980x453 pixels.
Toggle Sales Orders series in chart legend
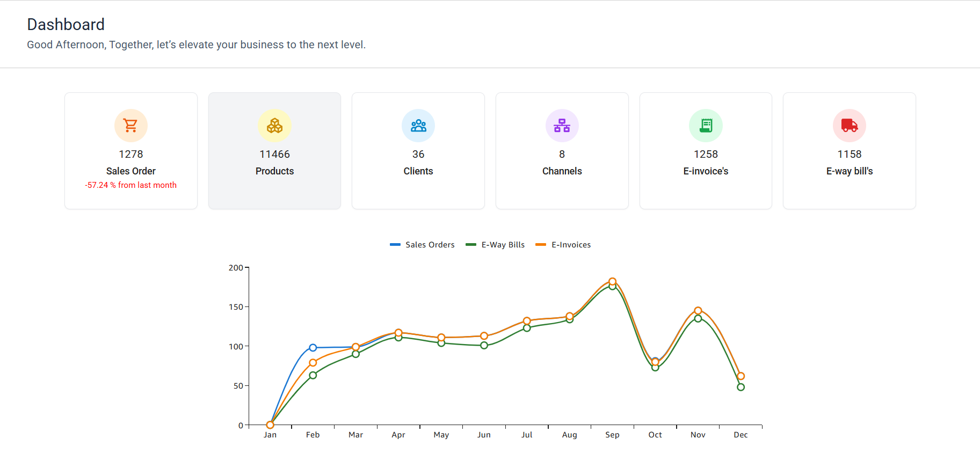430,245
